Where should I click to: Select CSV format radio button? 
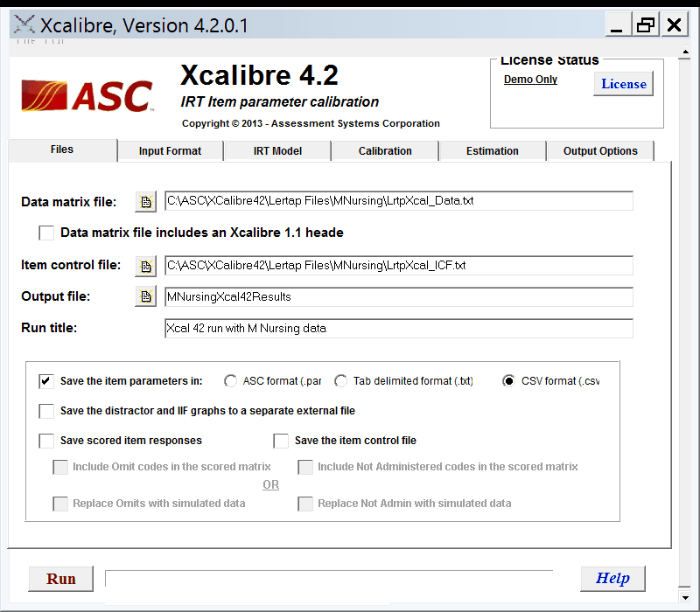pos(508,381)
